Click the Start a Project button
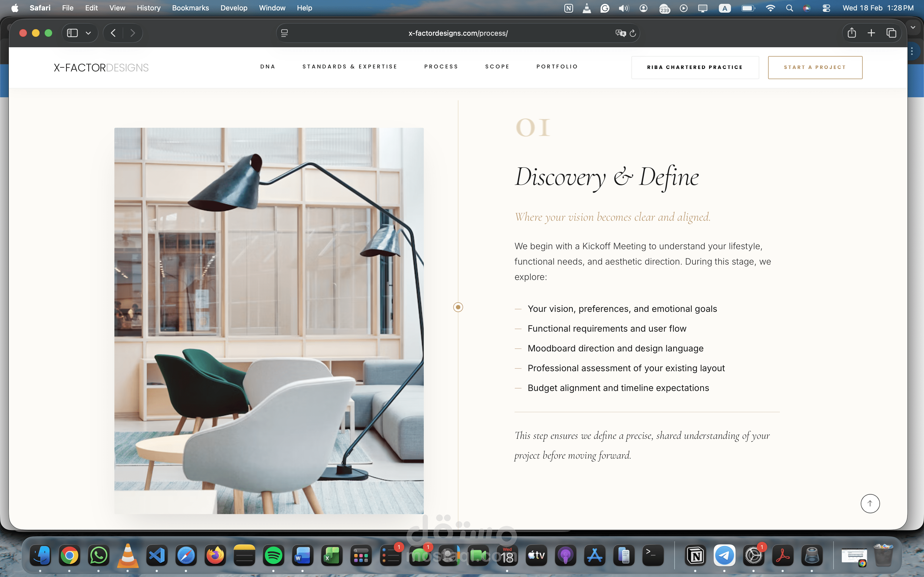924x577 pixels. (815, 67)
